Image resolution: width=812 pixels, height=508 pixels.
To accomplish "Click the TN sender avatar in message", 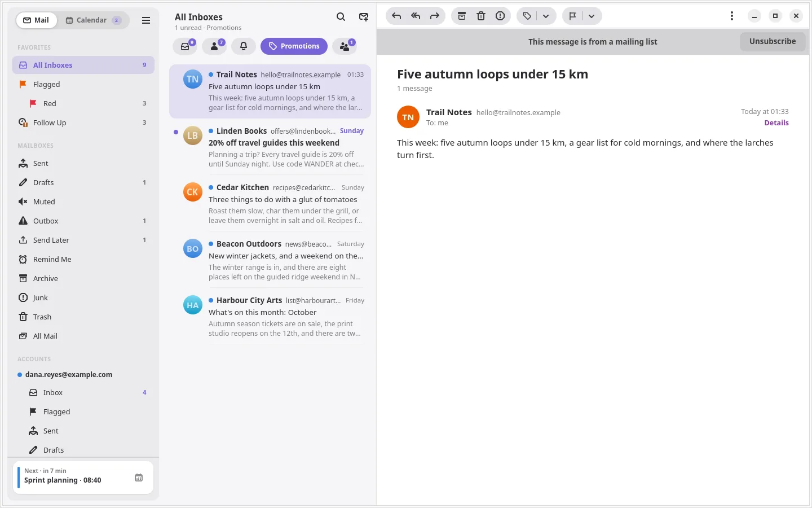I will coord(408,117).
